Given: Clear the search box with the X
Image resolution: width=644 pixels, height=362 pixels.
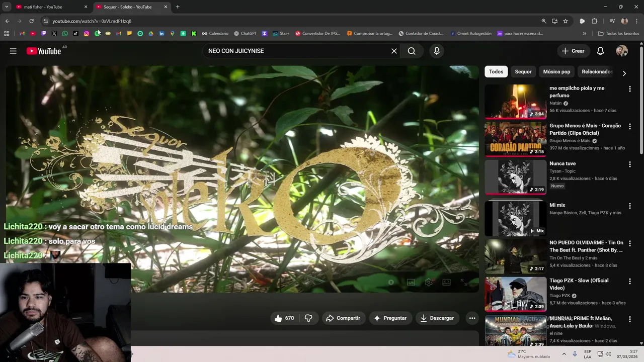Looking at the screenshot, I should 394,51.
